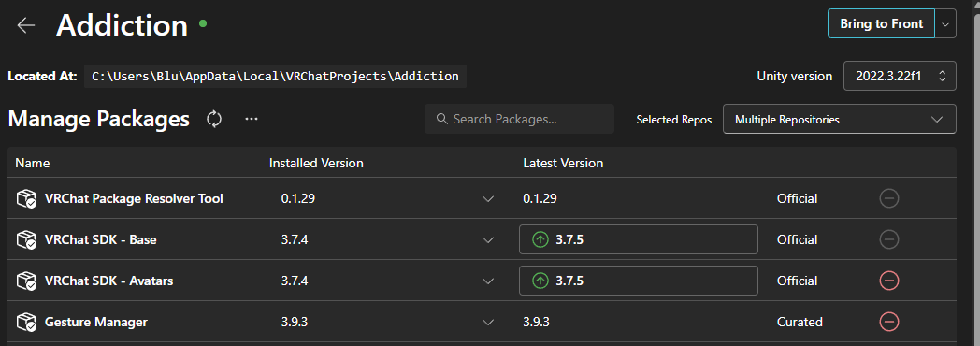Click the Unity version label
This screenshot has height=346, width=980.
794,76
